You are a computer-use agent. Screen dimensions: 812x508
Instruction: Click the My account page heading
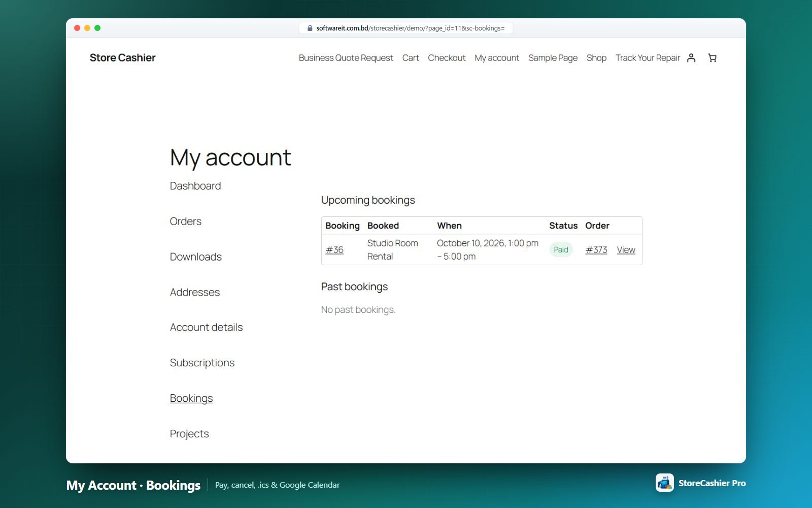pyautogui.click(x=230, y=158)
